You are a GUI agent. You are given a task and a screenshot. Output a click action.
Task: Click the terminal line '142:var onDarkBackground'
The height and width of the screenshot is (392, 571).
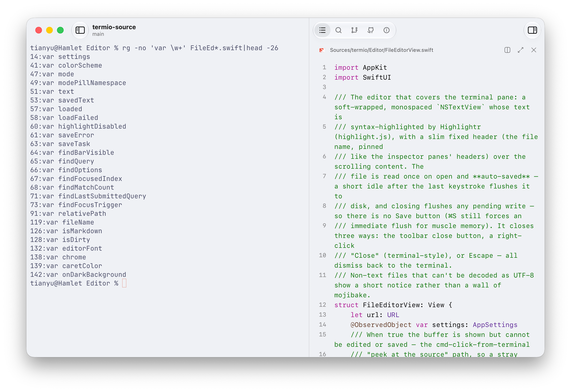point(78,274)
